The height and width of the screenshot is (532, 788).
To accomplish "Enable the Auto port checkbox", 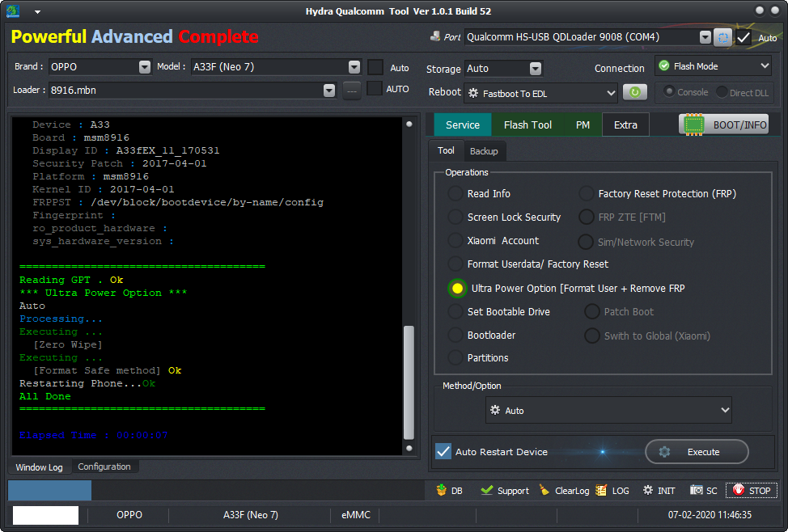I will click(744, 38).
